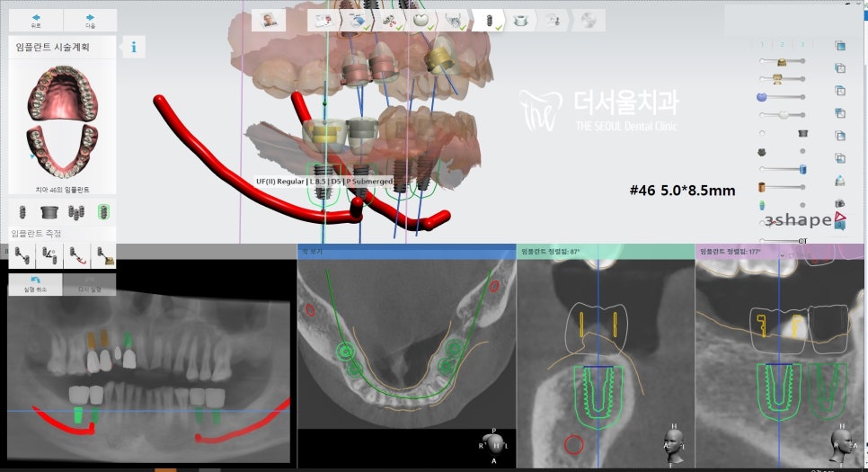Select the abutment sleeve icon in the left panel
This screenshot has width=868, height=472.
click(x=49, y=213)
